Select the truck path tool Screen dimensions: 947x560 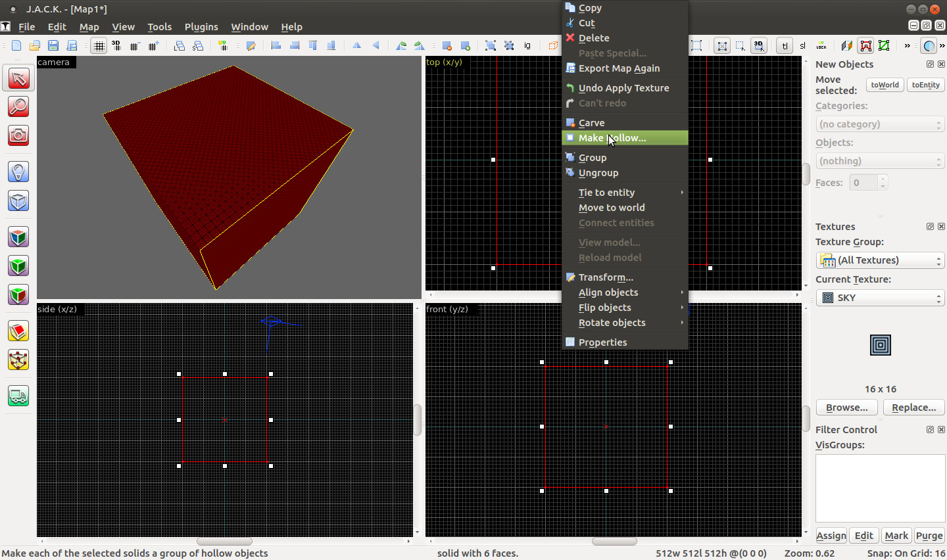[18, 396]
